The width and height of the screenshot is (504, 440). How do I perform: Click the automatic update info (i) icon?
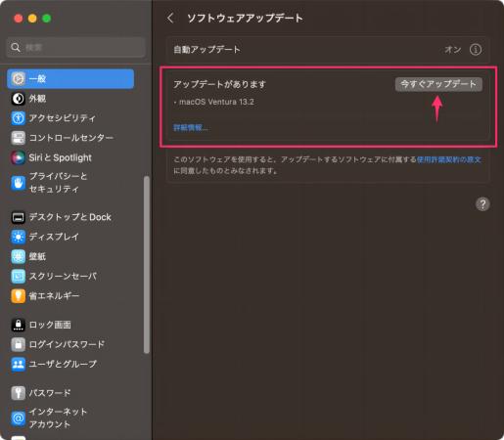(x=476, y=50)
